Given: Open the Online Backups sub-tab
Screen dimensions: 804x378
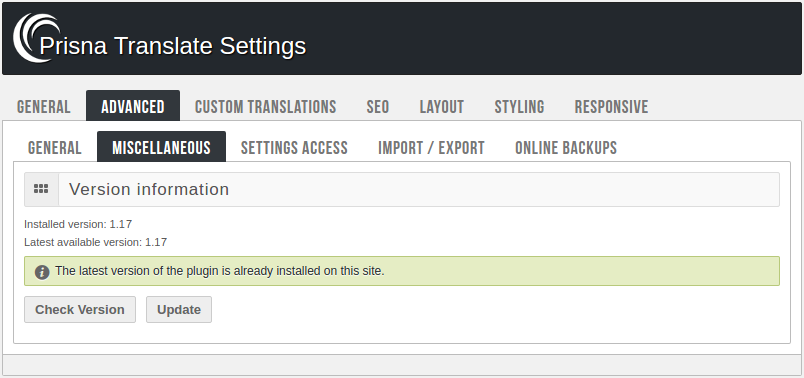Looking at the screenshot, I should click(x=566, y=148).
